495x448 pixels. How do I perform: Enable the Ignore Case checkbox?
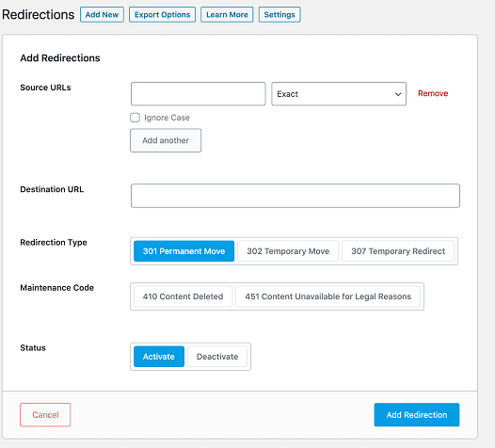136,118
